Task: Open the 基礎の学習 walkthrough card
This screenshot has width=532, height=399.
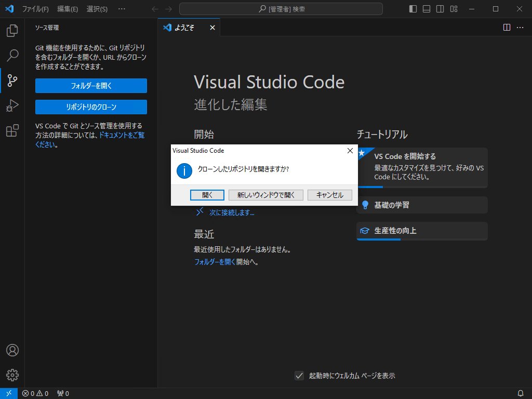Action: [x=422, y=205]
